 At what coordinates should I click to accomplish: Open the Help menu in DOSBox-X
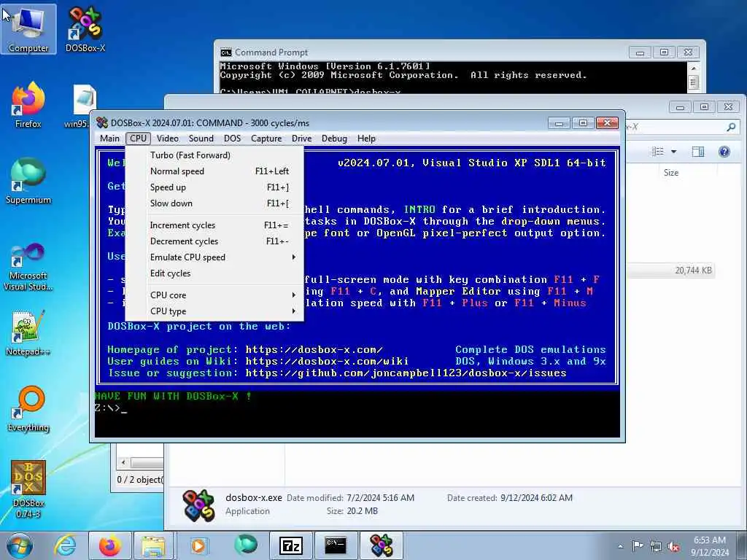click(x=366, y=138)
